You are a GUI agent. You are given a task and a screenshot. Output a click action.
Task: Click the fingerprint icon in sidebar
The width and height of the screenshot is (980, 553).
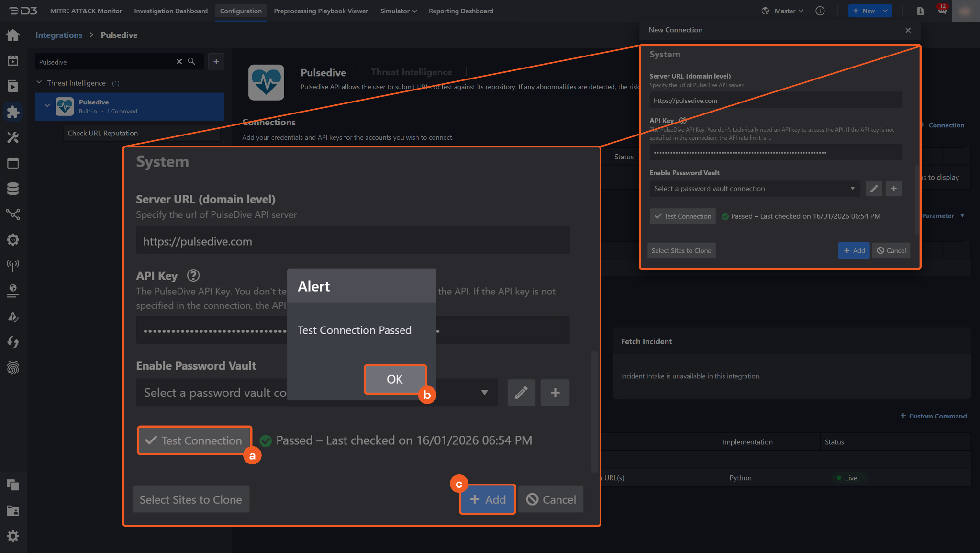click(13, 368)
